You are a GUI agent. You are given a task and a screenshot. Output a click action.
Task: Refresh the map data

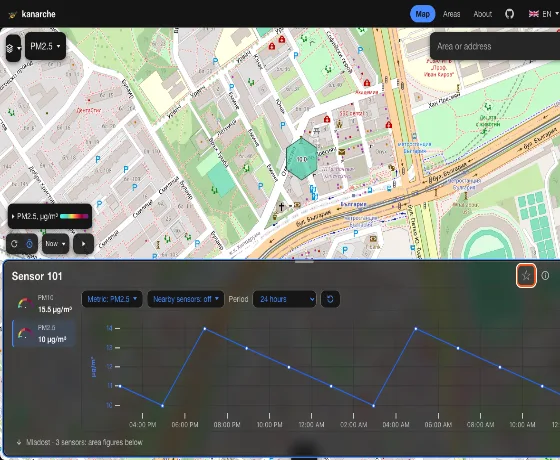14,244
